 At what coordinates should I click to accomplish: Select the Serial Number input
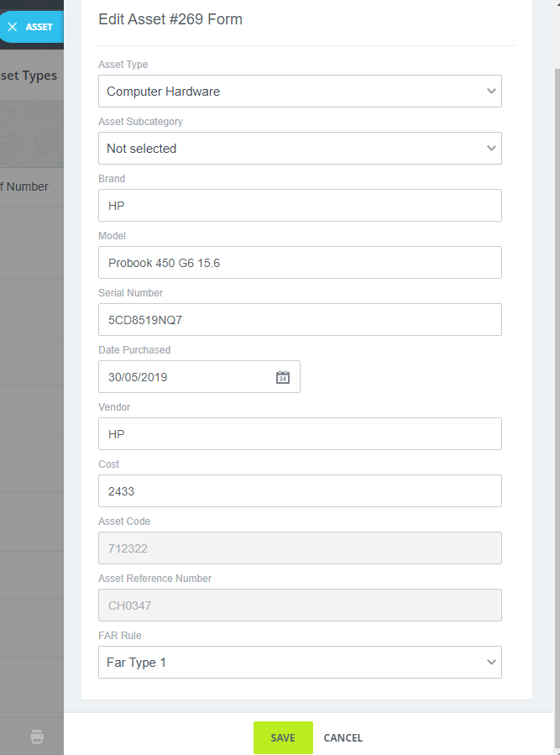coord(300,320)
